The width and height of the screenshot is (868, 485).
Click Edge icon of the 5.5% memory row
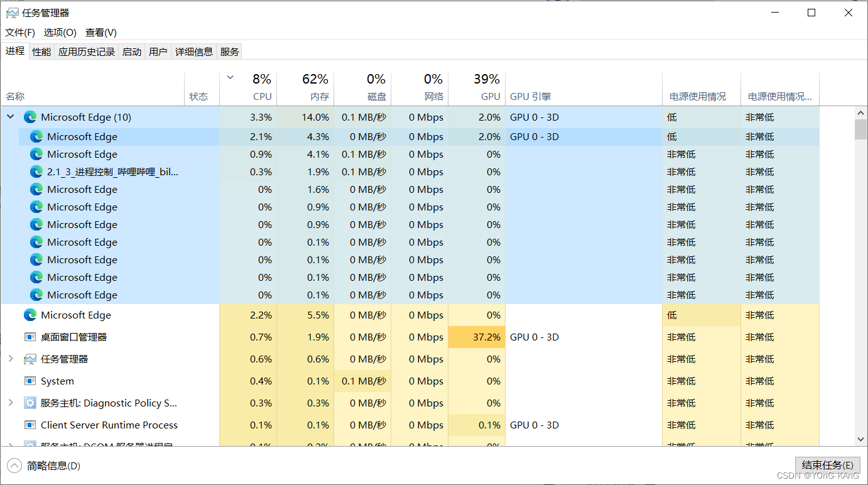30,315
